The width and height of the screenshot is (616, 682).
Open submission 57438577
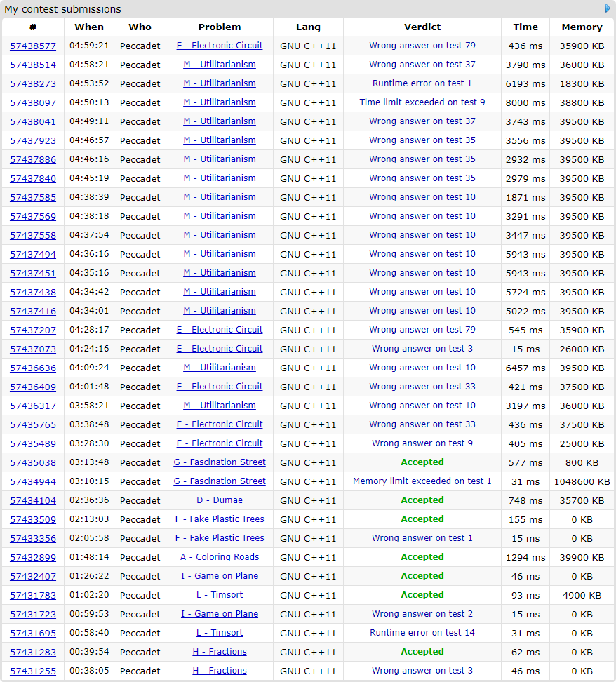33,46
